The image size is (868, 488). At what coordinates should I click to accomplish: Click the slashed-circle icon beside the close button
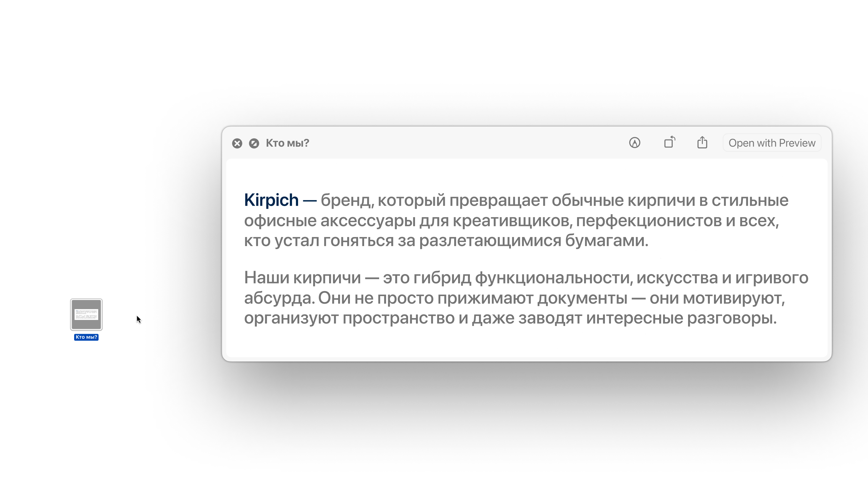[254, 143]
